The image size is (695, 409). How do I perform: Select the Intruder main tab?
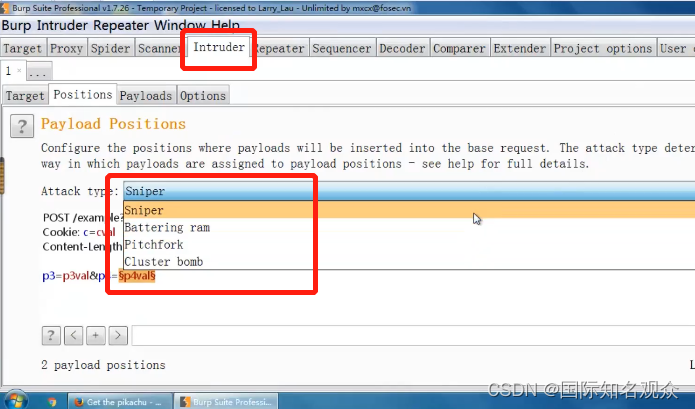(x=219, y=47)
